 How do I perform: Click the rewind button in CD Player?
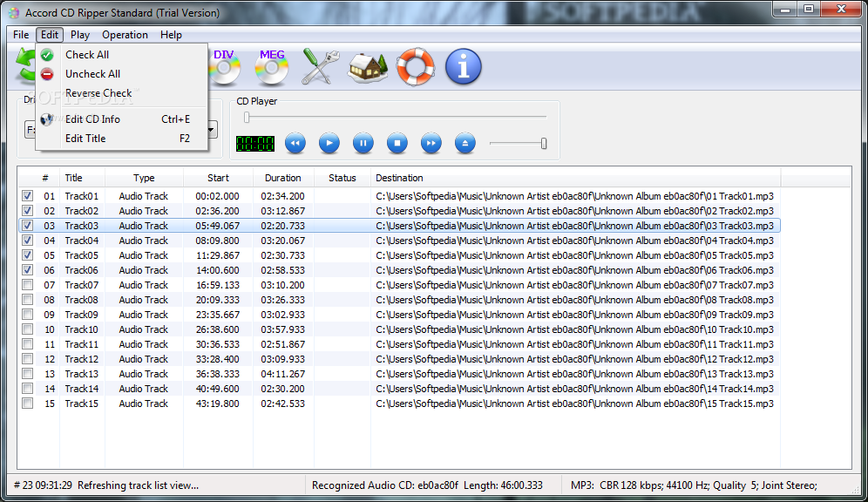click(295, 143)
